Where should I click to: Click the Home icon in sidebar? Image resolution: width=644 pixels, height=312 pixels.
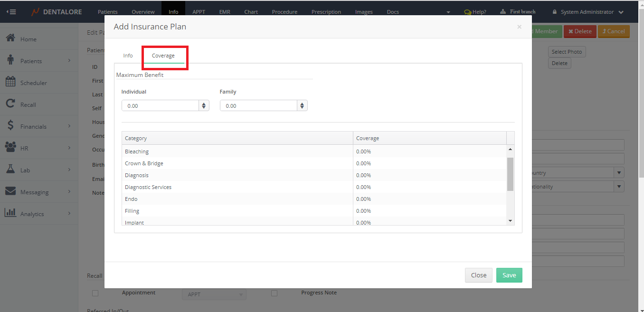[x=10, y=38]
